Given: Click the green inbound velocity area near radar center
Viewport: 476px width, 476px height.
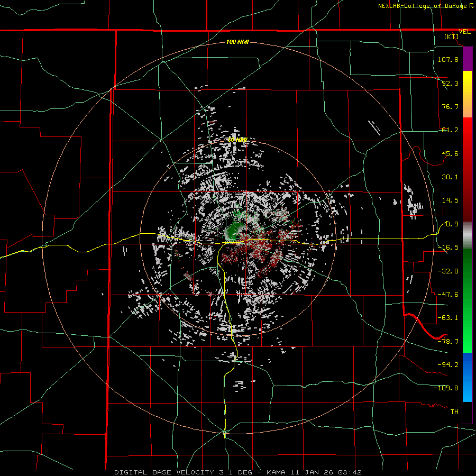Looking at the screenshot, I should (x=233, y=232).
